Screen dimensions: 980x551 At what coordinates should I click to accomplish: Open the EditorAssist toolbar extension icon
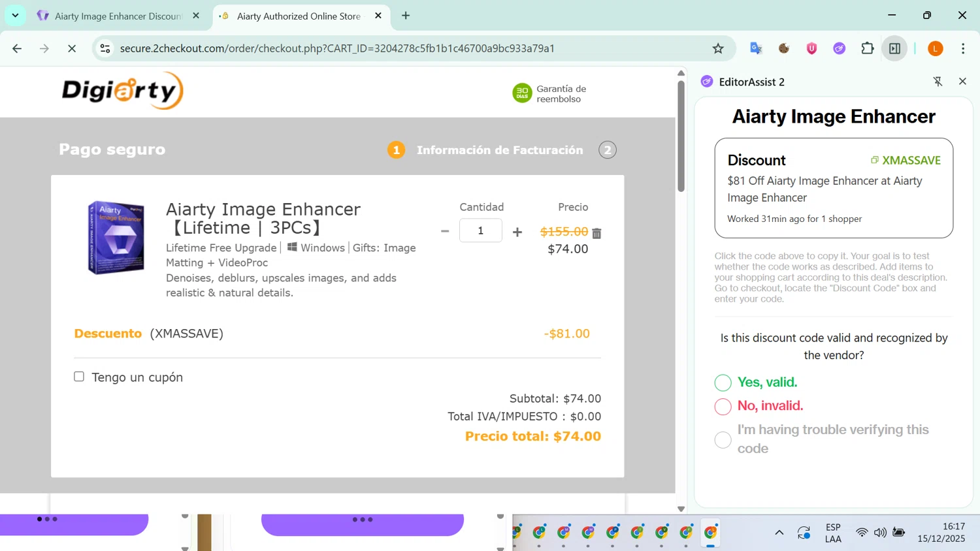840,48
